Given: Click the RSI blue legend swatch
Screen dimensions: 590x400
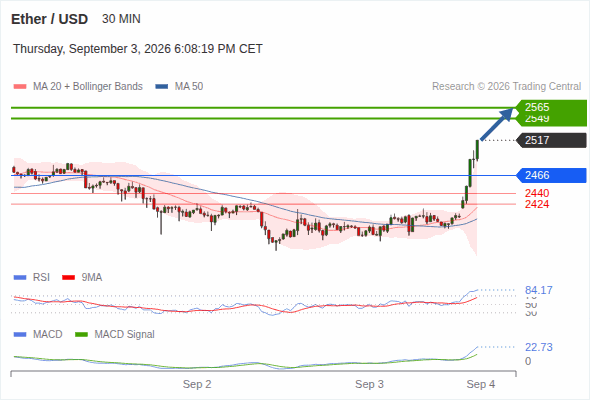Looking at the screenshot, I should coord(20,278).
